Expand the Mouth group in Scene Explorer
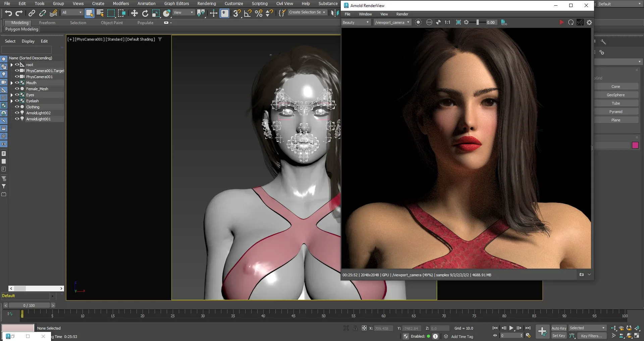 tap(11, 83)
